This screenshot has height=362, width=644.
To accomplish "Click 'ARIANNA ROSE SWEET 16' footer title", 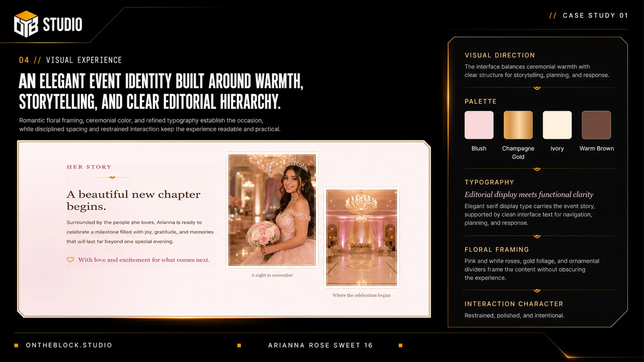I will 320,345.
